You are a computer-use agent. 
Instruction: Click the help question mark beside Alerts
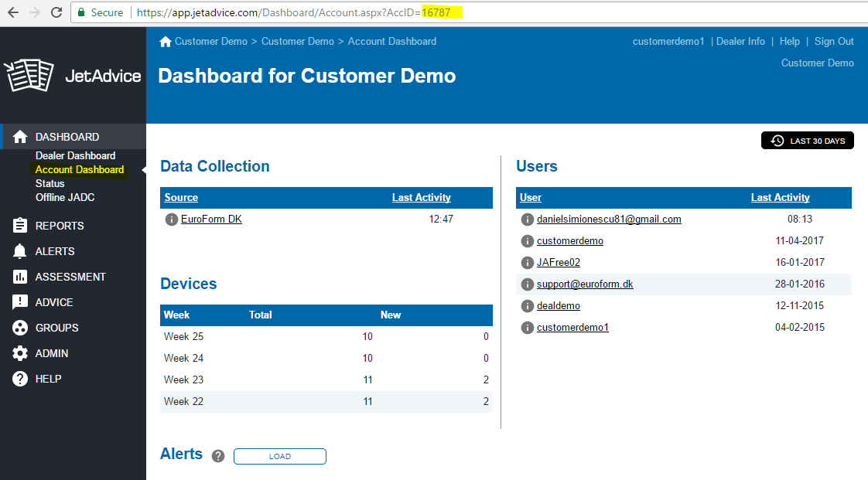218,456
